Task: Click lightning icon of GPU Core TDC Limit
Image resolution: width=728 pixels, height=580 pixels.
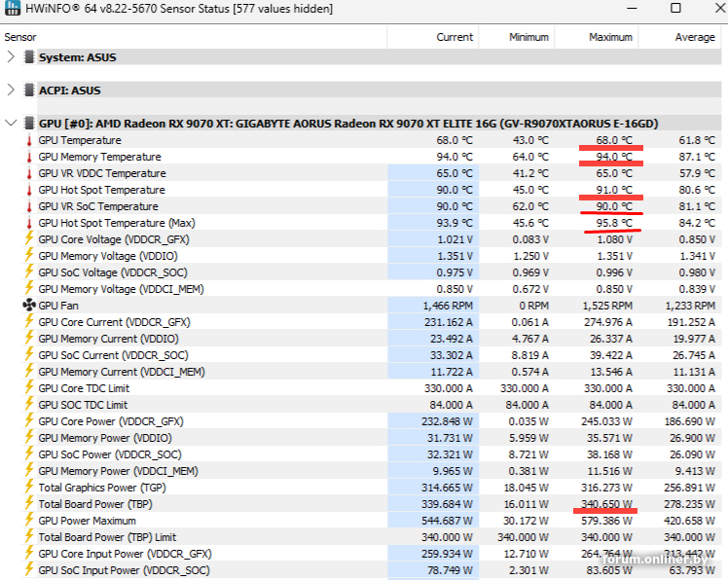Action: [29, 387]
